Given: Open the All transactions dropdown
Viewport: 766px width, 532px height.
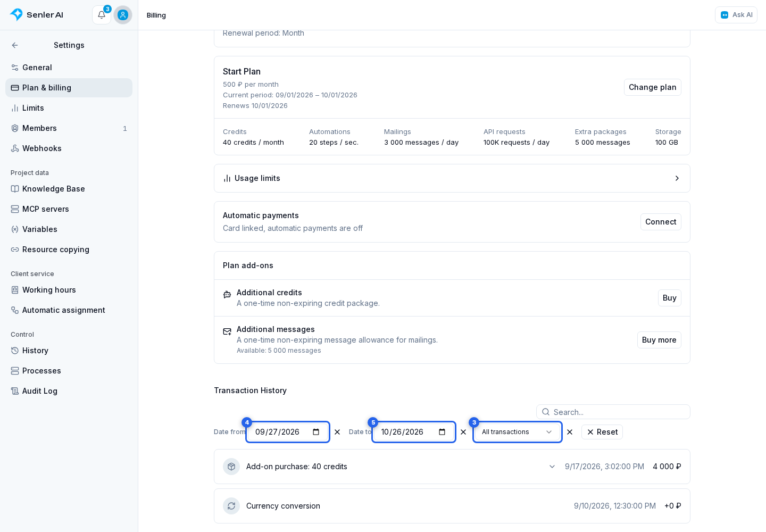Looking at the screenshot, I should tap(518, 432).
